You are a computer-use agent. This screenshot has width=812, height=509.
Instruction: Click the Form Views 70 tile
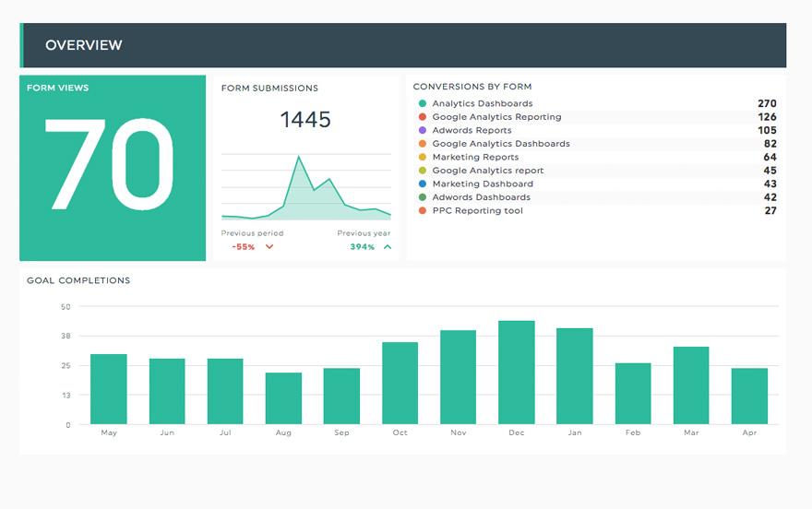pos(113,166)
